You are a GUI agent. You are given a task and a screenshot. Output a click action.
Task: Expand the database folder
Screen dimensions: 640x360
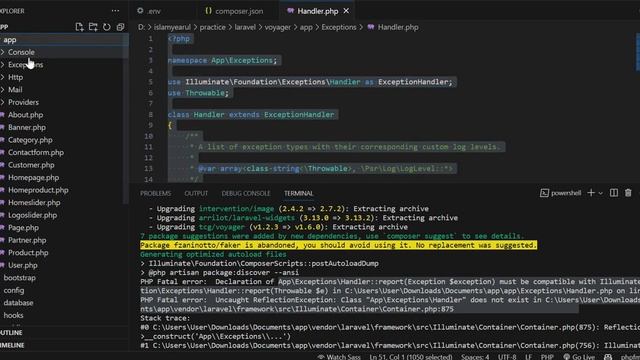pos(18,303)
